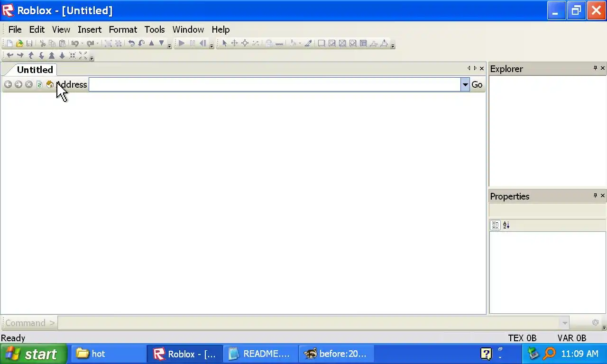Switch to the hot folder taskbar item
This screenshot has height=364, width=607.
[x=109, y=354]
